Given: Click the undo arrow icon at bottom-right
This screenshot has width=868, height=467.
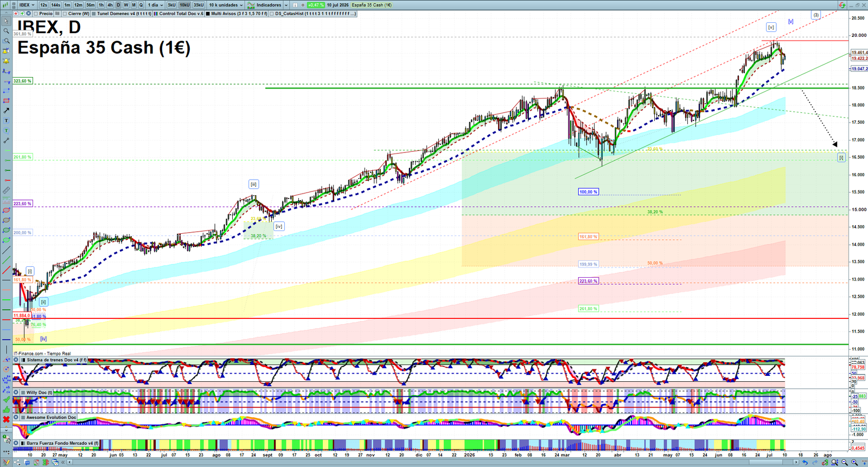Looking at the screenshot, I should (x=805, y=463).
